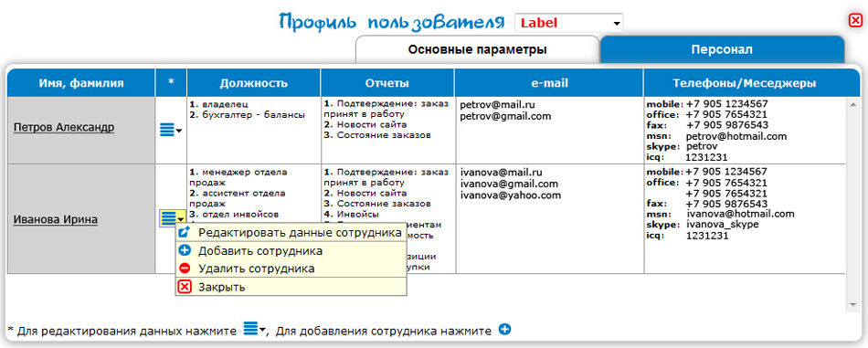
Task: Choose Удалить сотрудника from the menu
Action: [291, 269]
